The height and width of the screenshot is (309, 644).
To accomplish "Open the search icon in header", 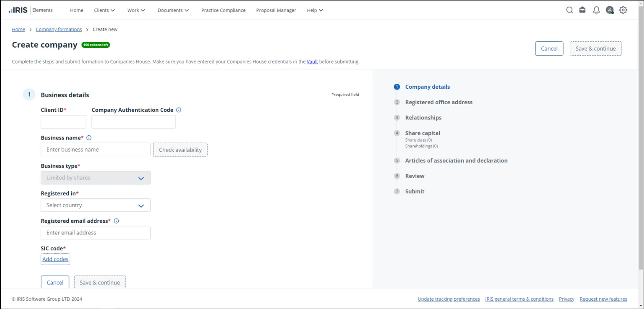I will (x=569, y=10).
